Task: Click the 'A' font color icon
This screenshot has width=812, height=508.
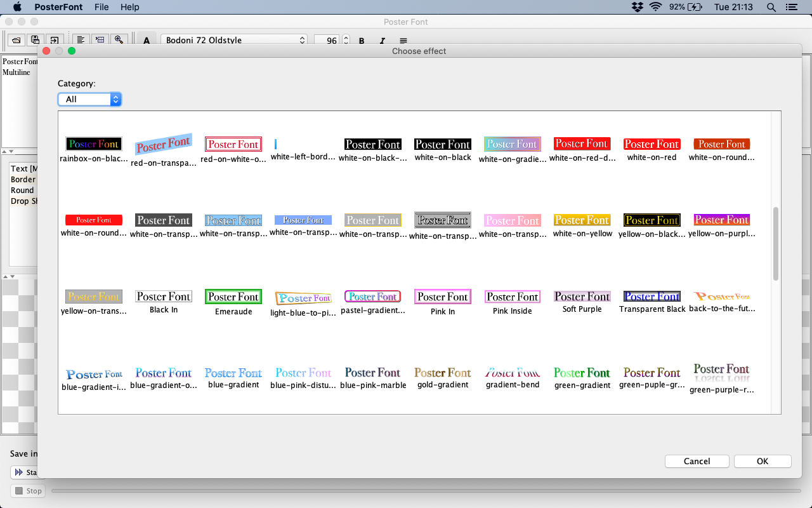Action: pos(147,41)
